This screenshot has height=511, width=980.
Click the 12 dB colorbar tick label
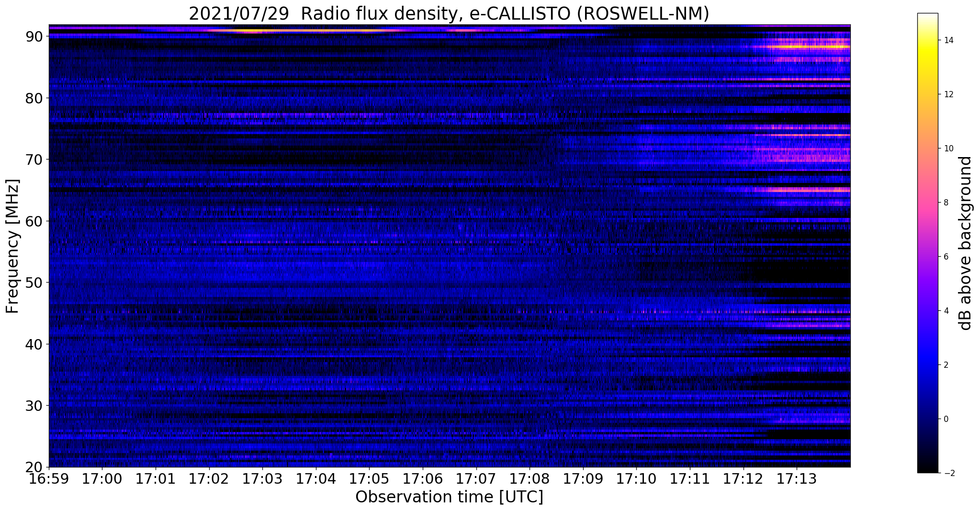pyautogui.click(x=948, y=94)
